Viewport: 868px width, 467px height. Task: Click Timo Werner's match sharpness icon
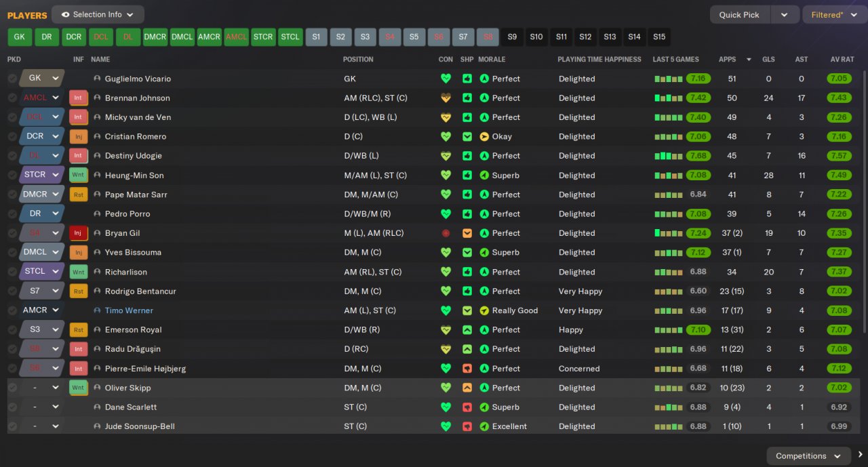click(467, 310)
